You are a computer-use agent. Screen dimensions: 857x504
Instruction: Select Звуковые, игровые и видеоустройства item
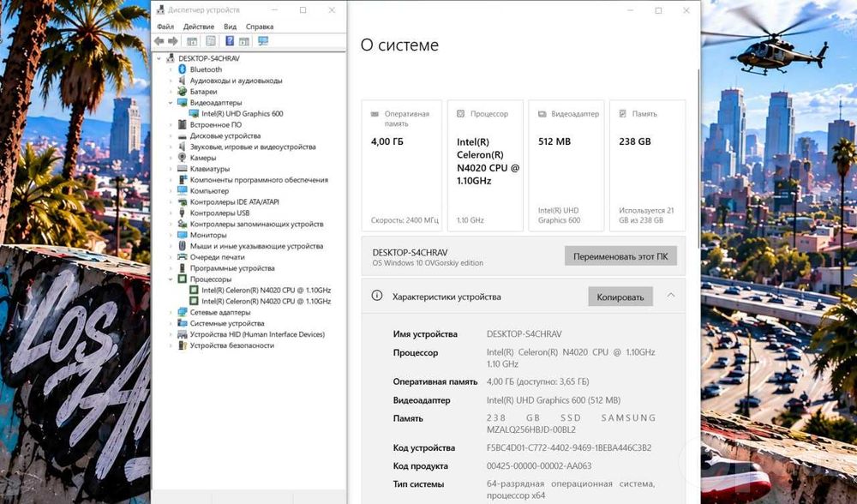253,147
